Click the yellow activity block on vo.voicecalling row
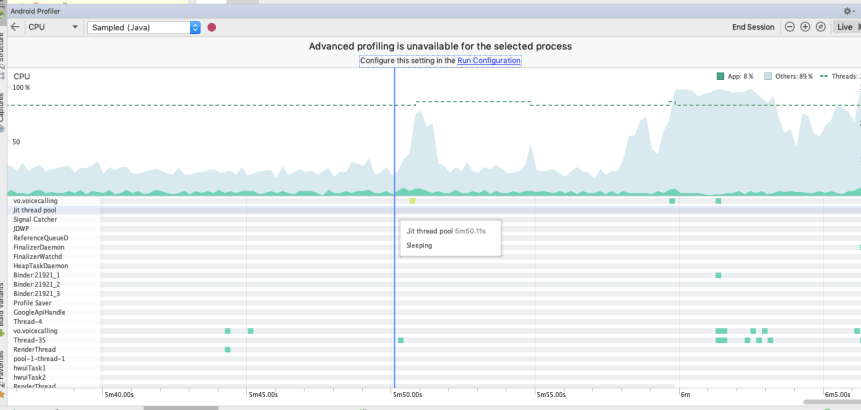The image size is (861, 410). 412,201
